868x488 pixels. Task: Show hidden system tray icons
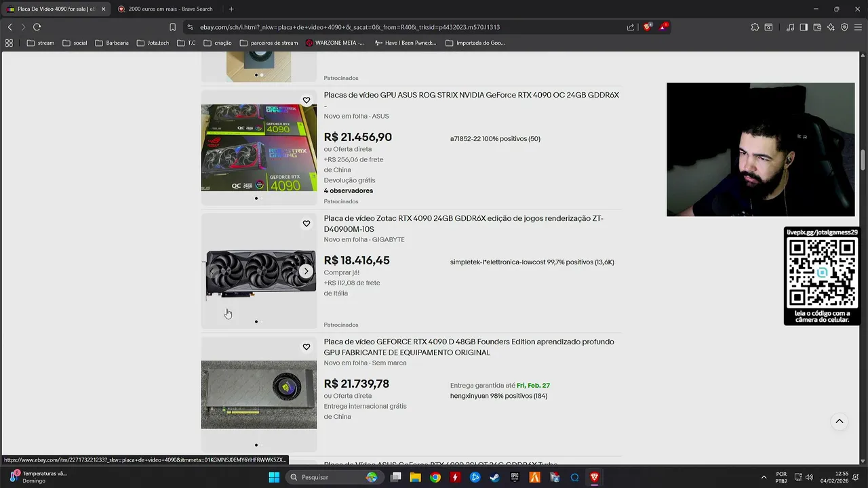[764, 477]
